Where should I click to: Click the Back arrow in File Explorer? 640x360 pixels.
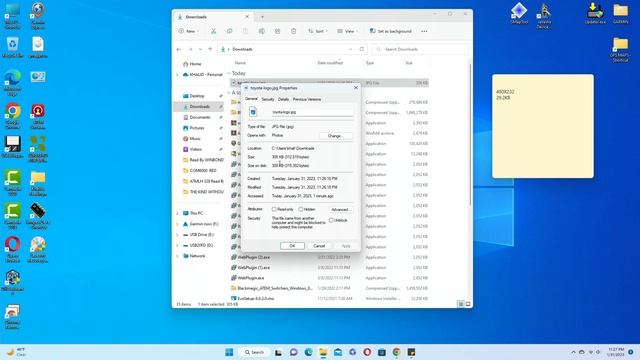[x=179, y=49]
